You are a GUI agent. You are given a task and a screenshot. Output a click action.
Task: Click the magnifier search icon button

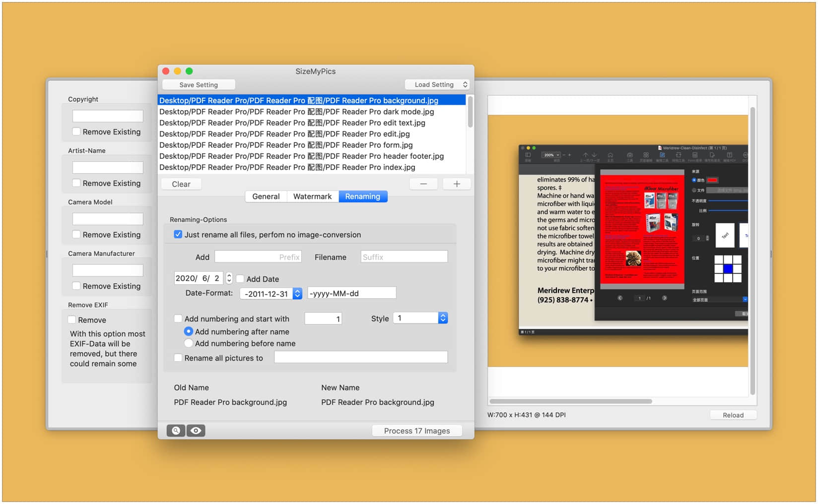pos(176,431)
